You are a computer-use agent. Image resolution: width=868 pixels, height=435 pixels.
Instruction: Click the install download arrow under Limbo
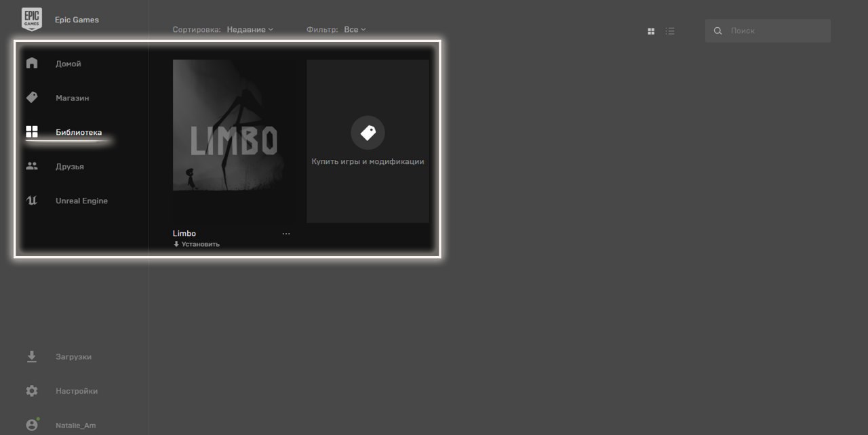pos(176,244)
